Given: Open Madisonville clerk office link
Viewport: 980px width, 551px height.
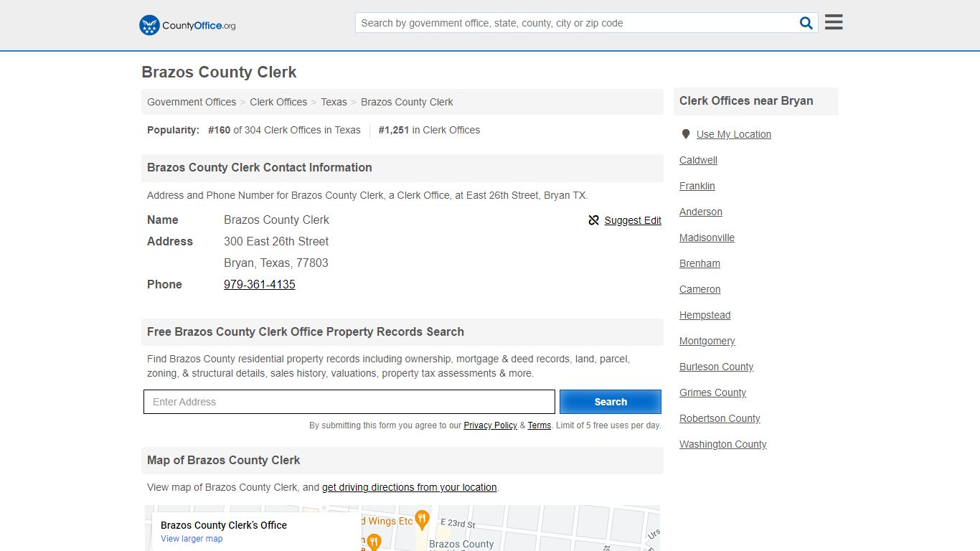Looking at the screenshot, I should click(x=707, y=237).
